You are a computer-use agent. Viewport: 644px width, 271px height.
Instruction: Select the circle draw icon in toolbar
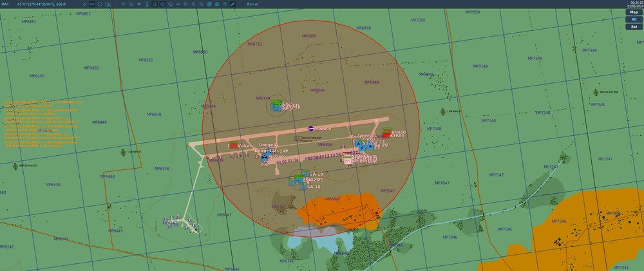tap(100, 4)
